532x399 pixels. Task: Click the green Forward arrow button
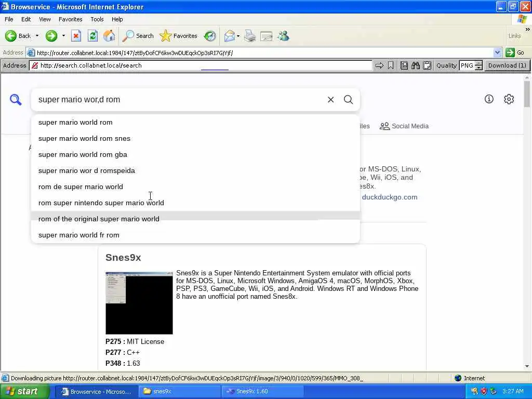51,36
